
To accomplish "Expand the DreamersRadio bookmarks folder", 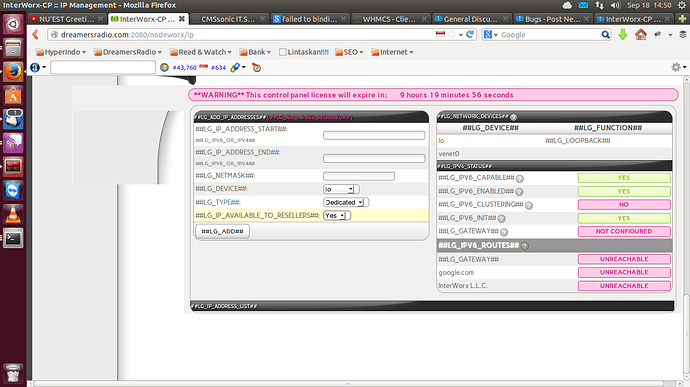I will [x=128, y=52].
